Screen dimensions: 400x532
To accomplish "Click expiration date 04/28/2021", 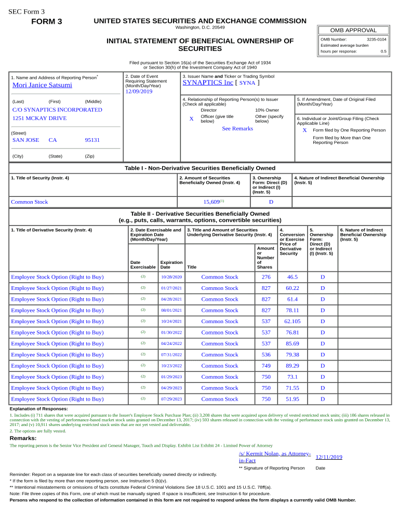I will (171, 299).
